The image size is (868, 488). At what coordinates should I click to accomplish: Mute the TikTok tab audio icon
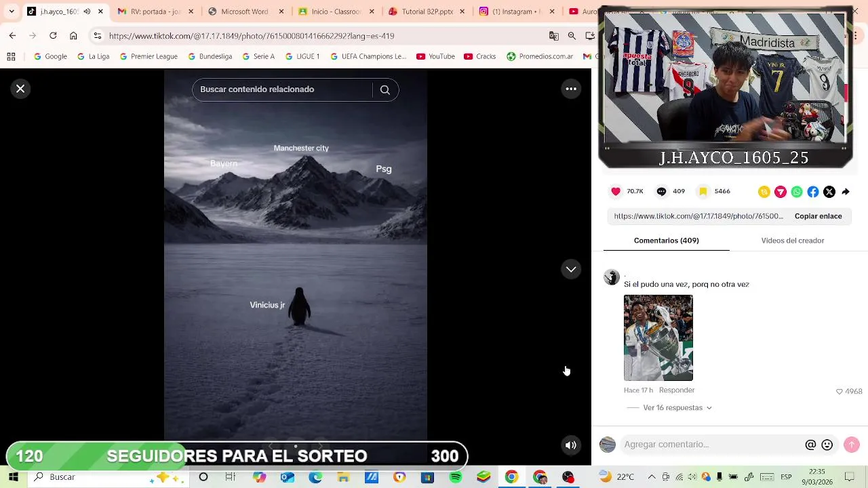click(87, 12)
